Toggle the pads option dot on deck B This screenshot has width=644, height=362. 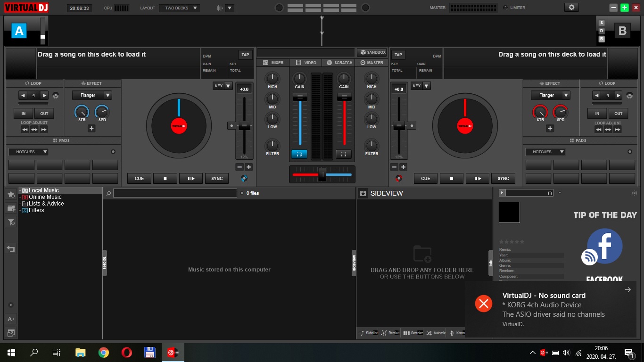(x=630, y=152)
